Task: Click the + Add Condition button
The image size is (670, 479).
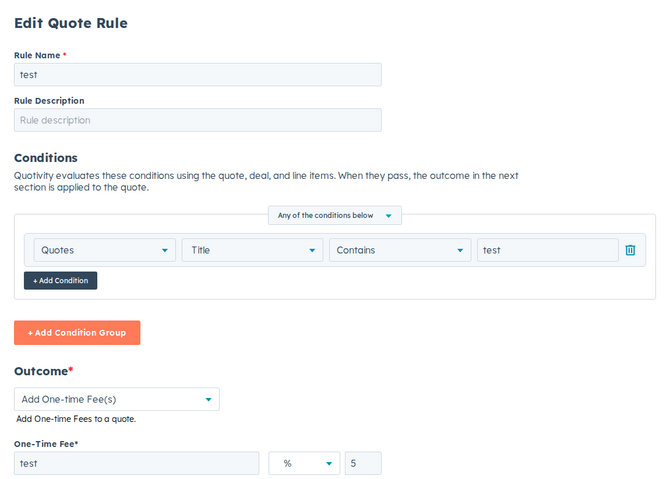Action: point(60,281)
